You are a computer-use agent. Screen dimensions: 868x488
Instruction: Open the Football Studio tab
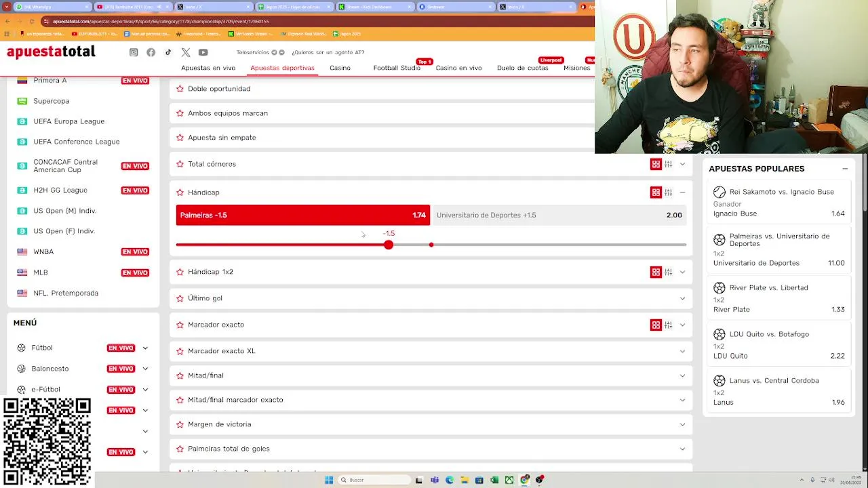coord(397,68)
